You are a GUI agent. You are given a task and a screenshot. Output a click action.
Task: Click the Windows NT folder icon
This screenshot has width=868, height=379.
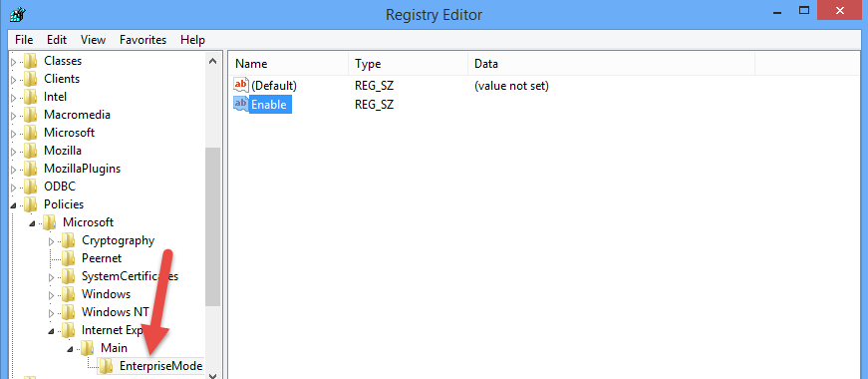68,311
